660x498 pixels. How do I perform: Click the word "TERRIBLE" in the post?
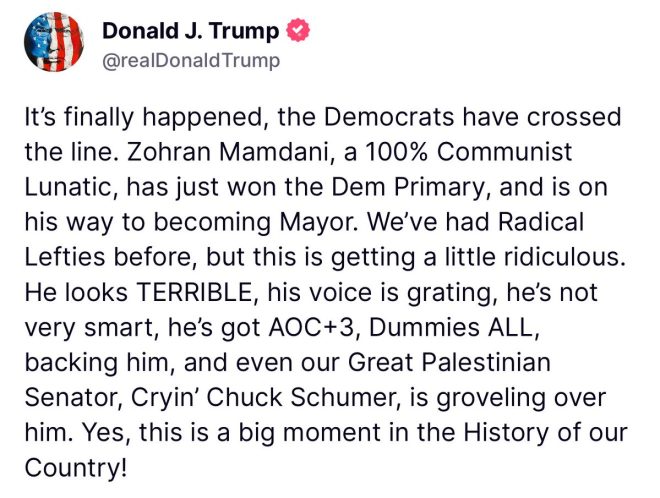[x=194, y=292]
